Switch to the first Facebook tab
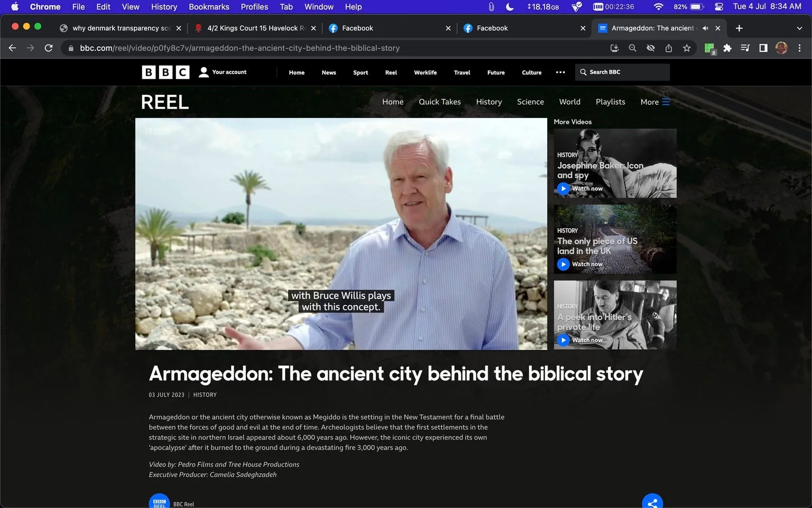 [x=390, y=28]
